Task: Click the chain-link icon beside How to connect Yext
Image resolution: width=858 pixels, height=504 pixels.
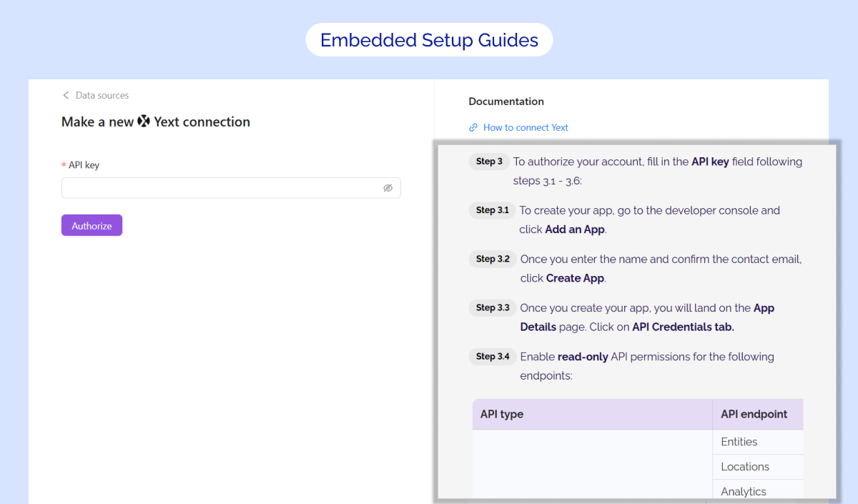Action: 473,127
